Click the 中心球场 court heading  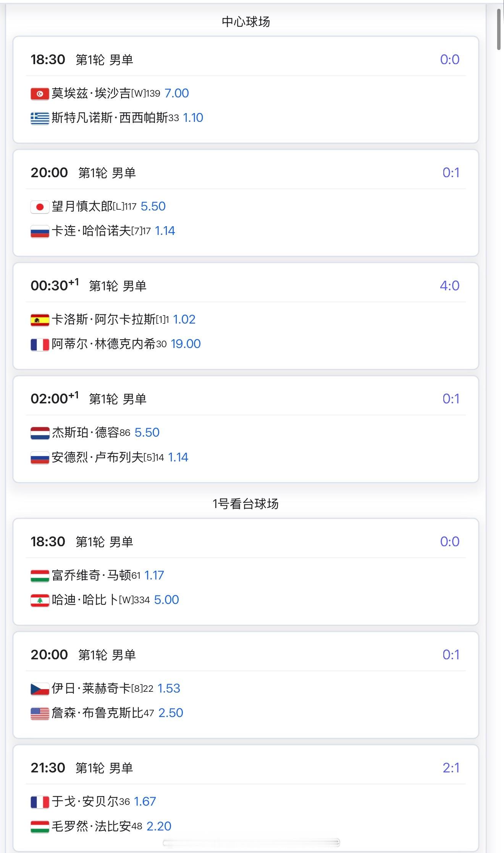point(246,22)
